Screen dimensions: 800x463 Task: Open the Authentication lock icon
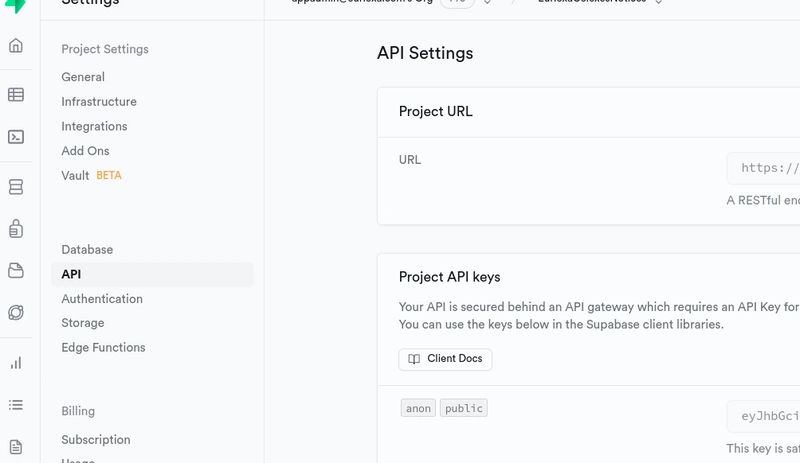pos(16,228)
